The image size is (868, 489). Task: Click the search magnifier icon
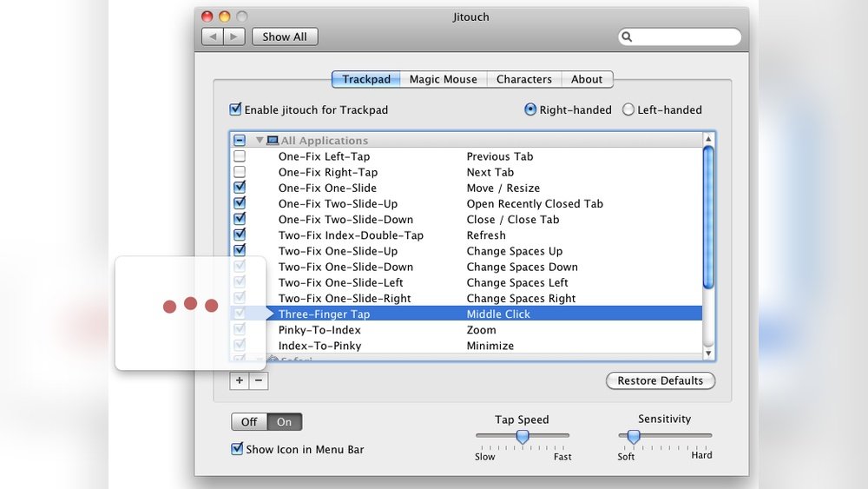tap(627, 36)
